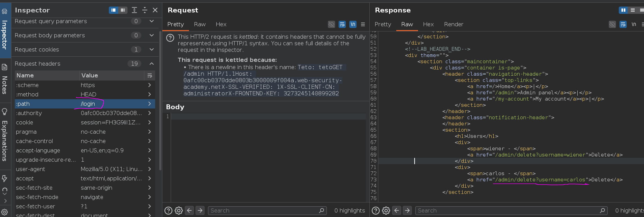Expand the :scheme header row arrow
Screen dimensions: 644x217
(150, 85)
